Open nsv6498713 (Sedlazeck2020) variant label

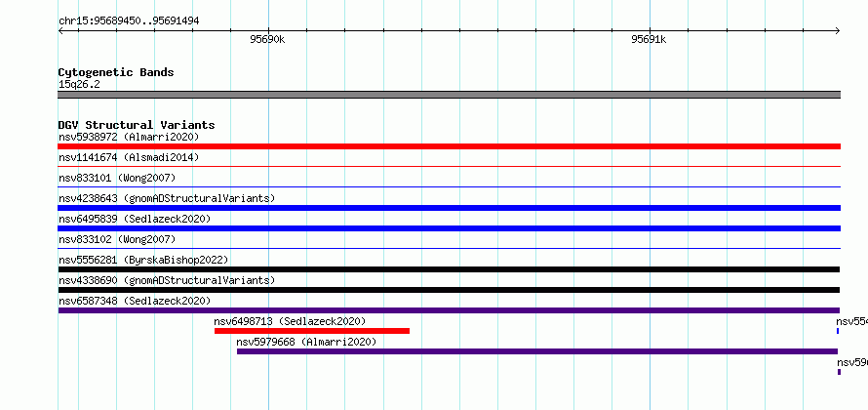click(290, 321)
